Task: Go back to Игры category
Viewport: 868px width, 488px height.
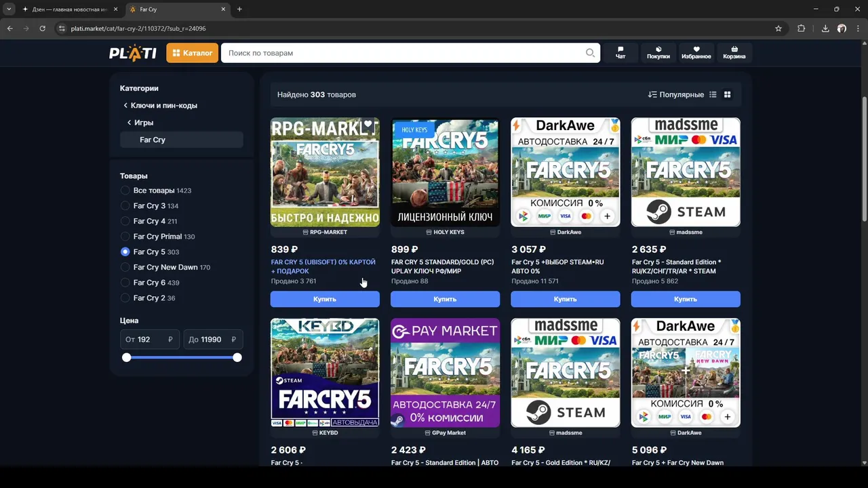Action: click(x=140, y=123)
